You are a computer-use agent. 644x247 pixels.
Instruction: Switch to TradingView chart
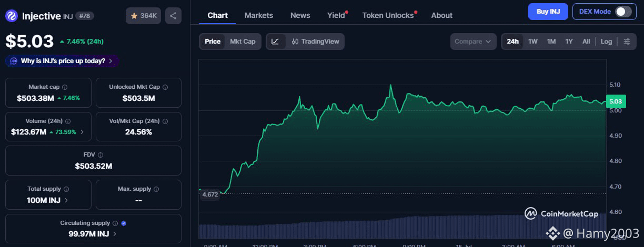(x=315, y=42)
